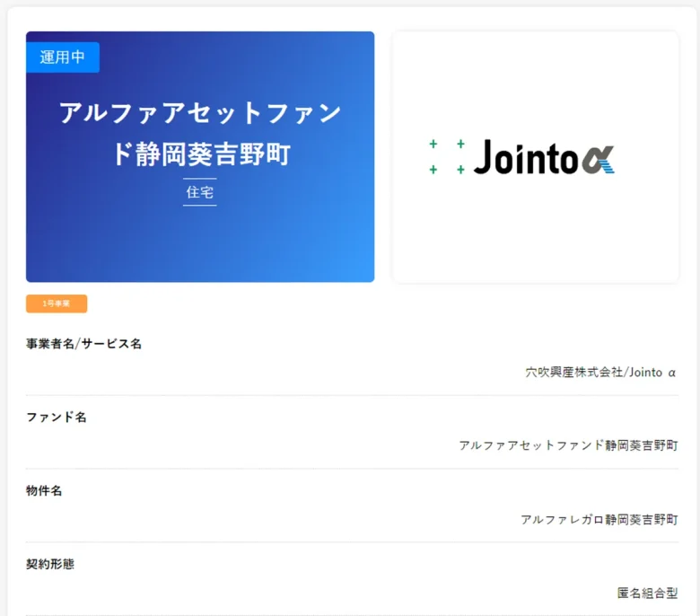
Task: Select the 事業者名/サービス名 label
Action: [x=83, y=344]
